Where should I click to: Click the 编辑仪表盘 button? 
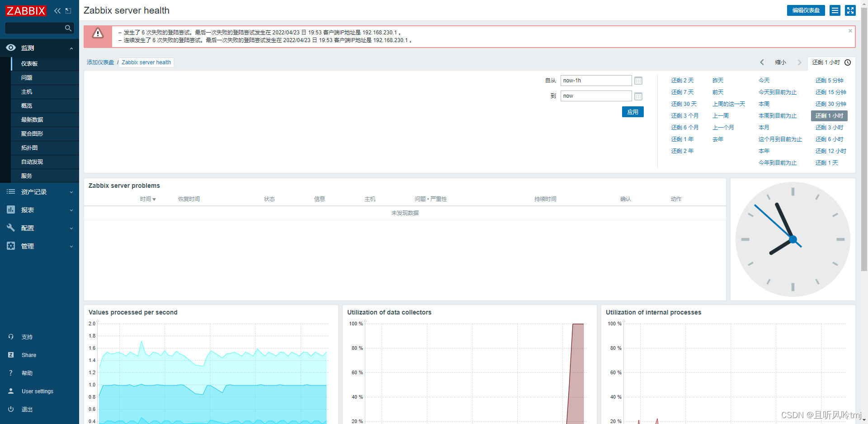pyautogui.click(x=806, y=10)
